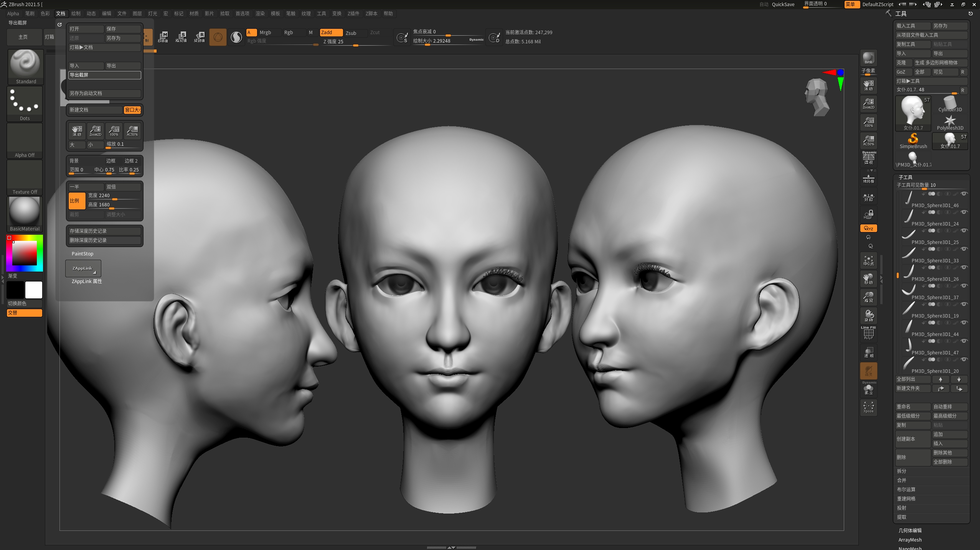Toggle the Ghost (幽灵) transparency button
This screenshot has height=550, width=980.
coord(868,371)
